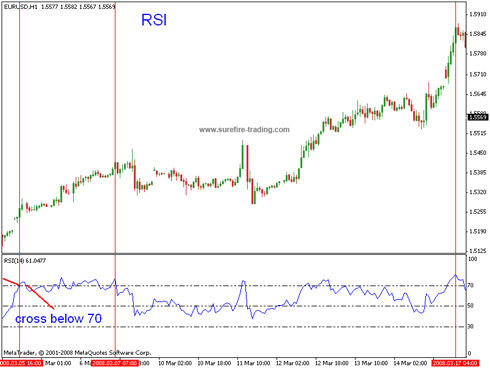Click the RSI level 70 scale label

click(x=471, y=286)
